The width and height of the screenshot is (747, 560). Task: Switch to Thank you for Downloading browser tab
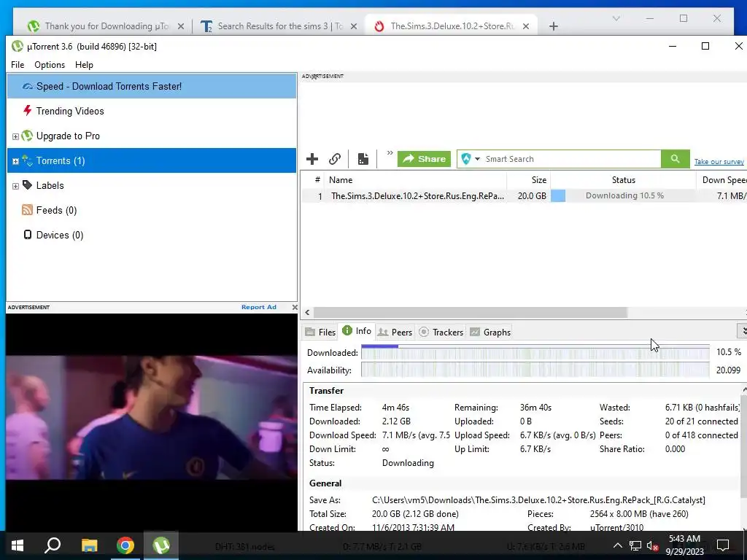(107, 26)
